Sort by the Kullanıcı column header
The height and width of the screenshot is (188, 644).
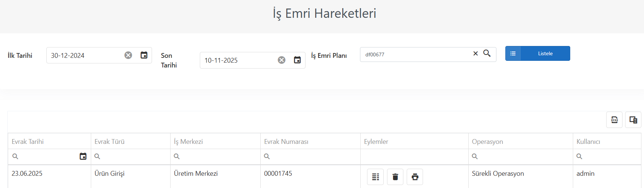[607, 141]
